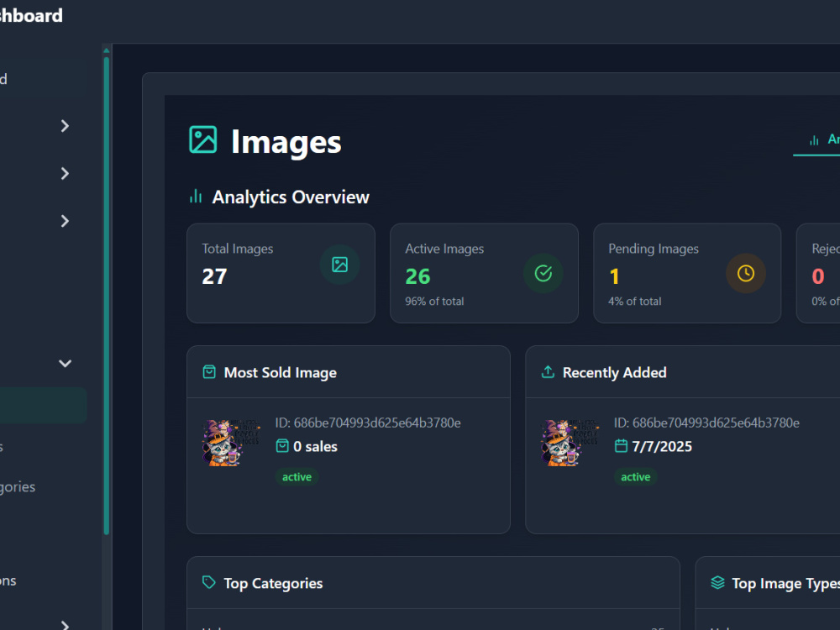
Task: Click the '4% of total' text
Action: tap(635, 301)
